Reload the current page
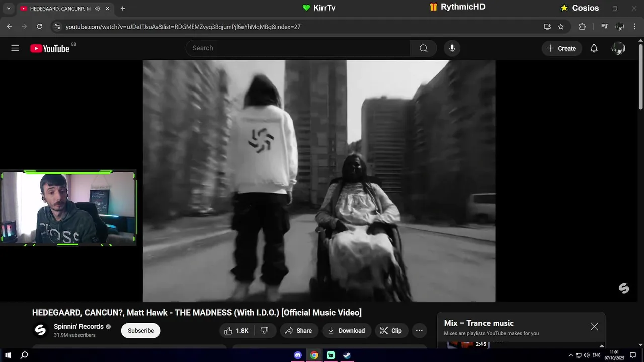Screen dimensions: 644x362 39,27
